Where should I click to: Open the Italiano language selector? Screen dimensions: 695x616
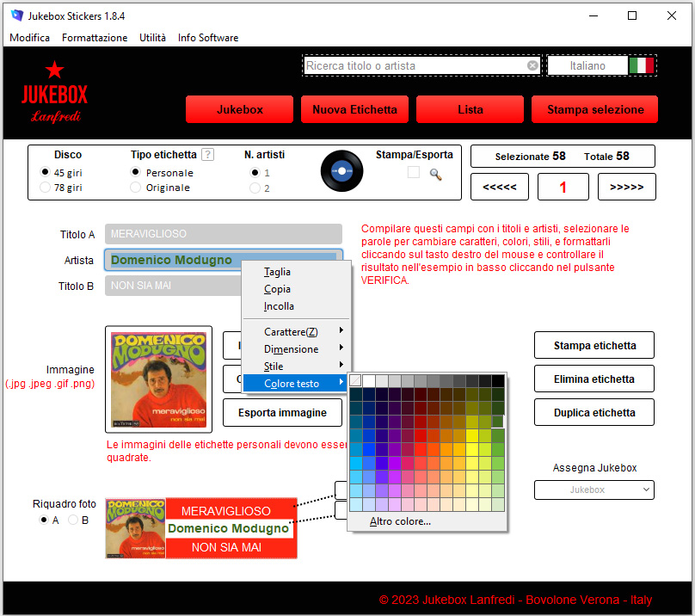click(x=587, y=65)
